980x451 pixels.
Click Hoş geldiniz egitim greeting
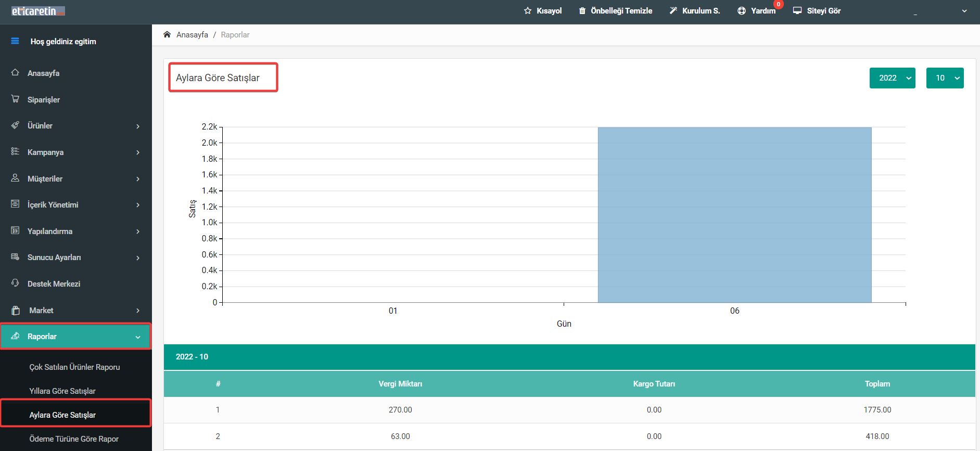pyautogui.click(x=63, y=41)
